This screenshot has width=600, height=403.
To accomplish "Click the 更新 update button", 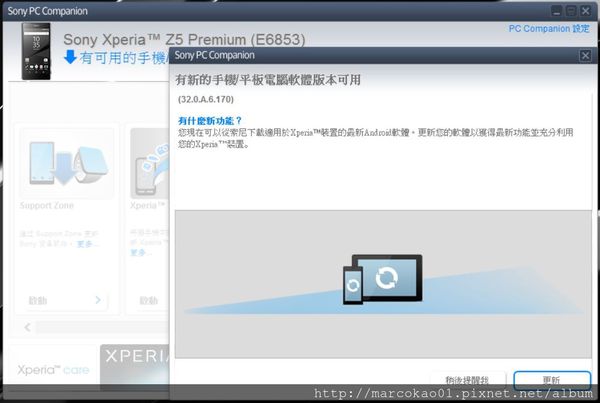I will coord(552,379).
